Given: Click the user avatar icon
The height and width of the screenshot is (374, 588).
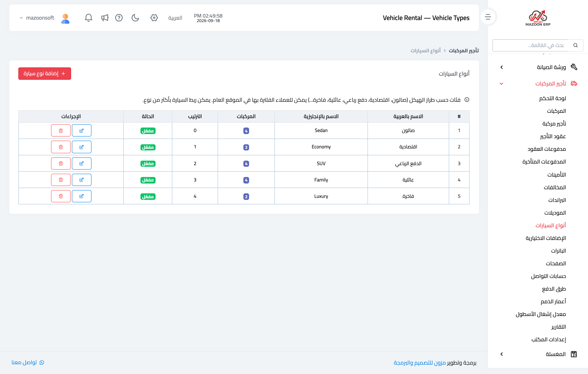Looking at the screenshot, I should coord(65,18).
